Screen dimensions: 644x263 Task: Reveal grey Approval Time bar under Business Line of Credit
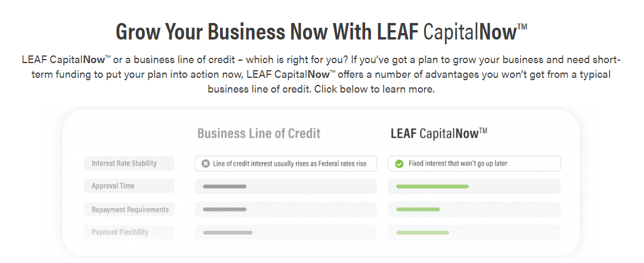(x=225, y=186)
